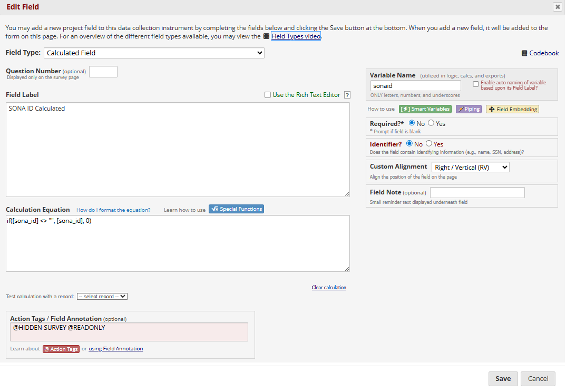Viewport: 566px width, 392px height.
Task: Mark Identifier as Yes
Action: (428, 144)
